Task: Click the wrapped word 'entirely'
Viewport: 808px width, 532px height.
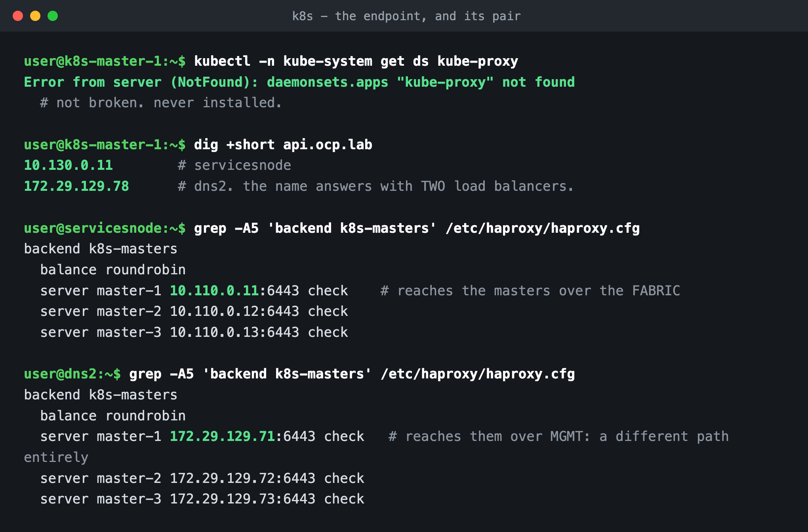Action: (x=56, y=458)
